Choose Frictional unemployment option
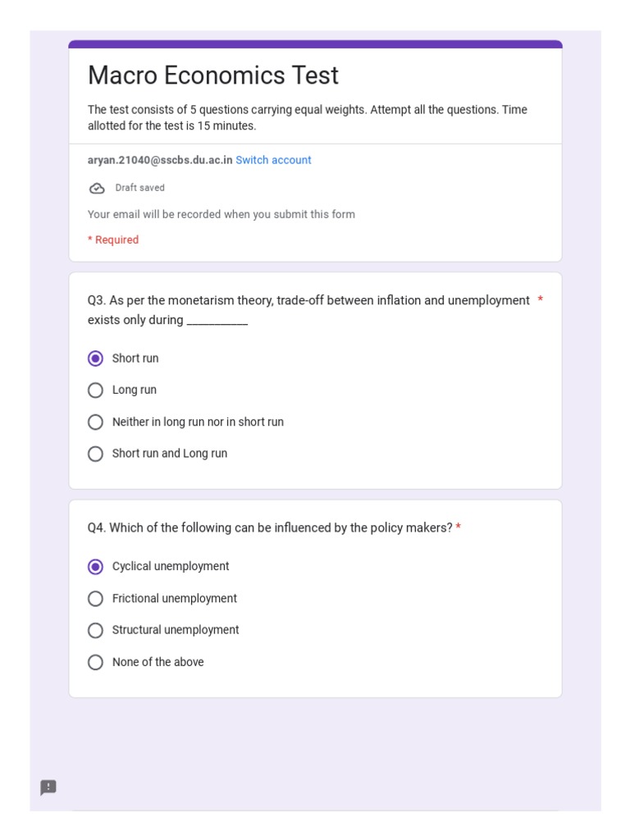 coord(95,599)
